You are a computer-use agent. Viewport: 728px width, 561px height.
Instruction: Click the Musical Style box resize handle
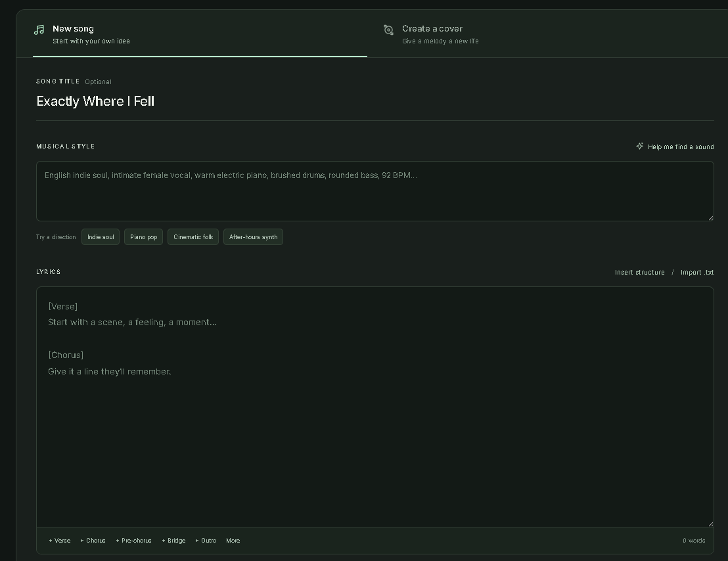tap(710, 217)
